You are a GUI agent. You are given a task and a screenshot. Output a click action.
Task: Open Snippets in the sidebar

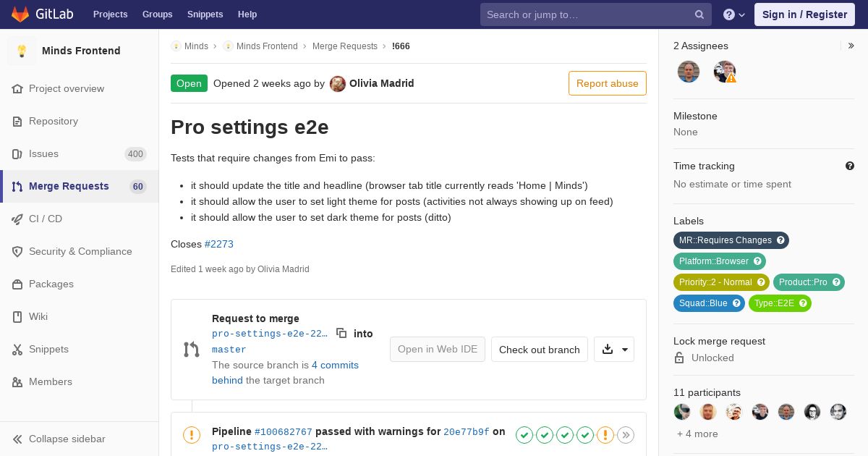point(80,349)
